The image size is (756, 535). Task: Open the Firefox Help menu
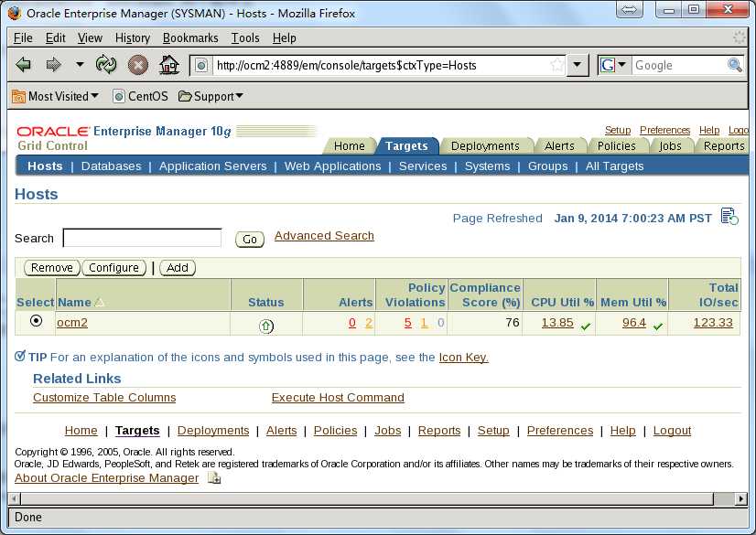[284, 38]
